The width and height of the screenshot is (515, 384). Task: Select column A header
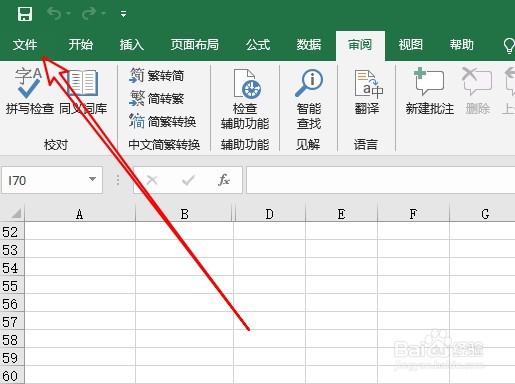(x=80, y=213)
